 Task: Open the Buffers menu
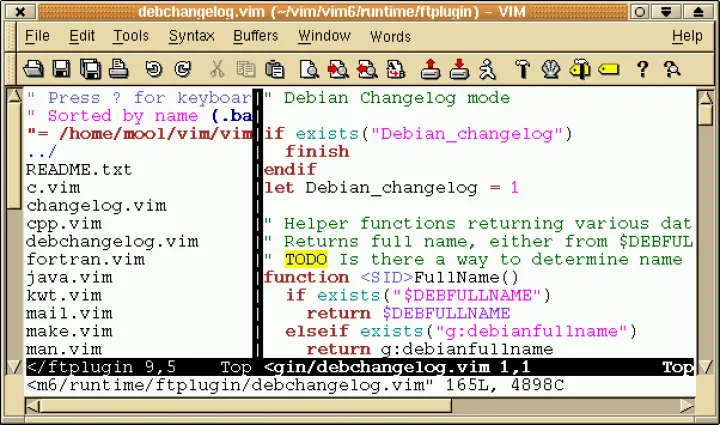[256, 36]
